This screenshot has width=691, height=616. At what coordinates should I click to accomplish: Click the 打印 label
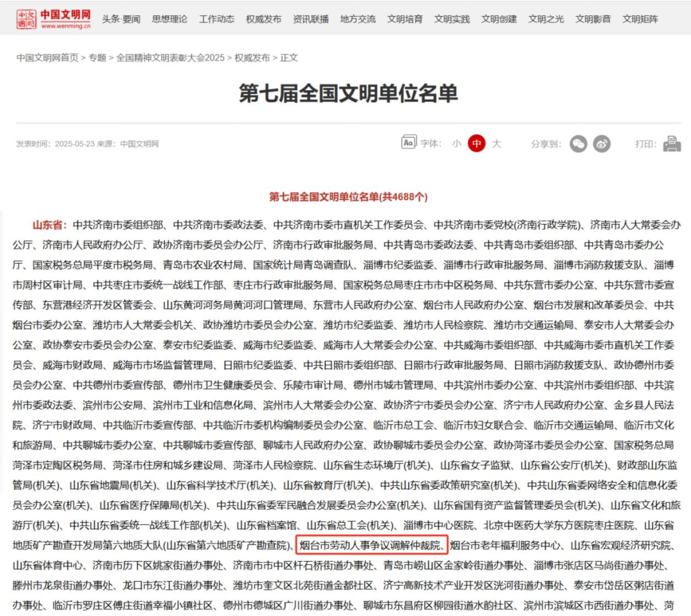(646, 144)
